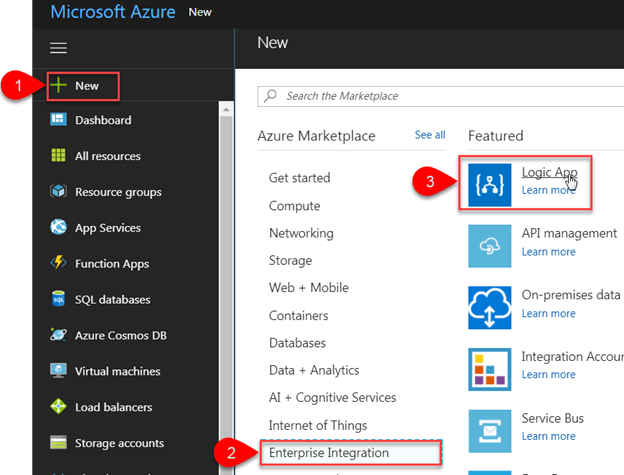Click the Azure Cosmos DB icon

pos(58,336)
